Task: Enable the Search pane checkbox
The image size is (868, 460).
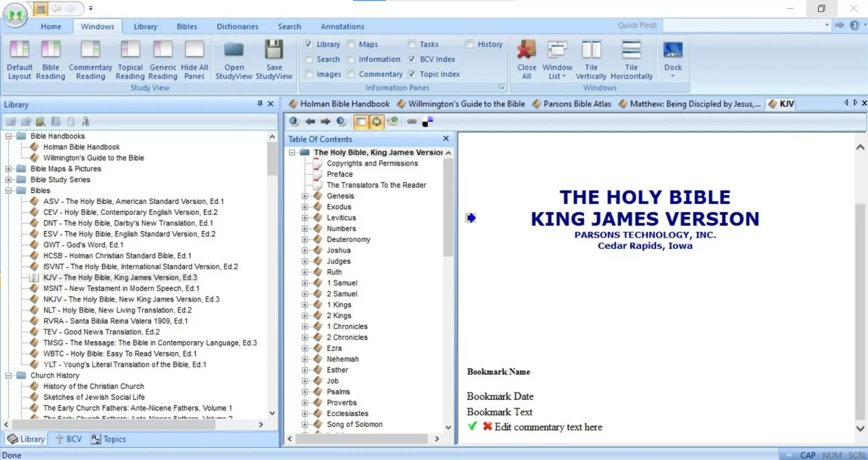Action: tap(309, 59)
